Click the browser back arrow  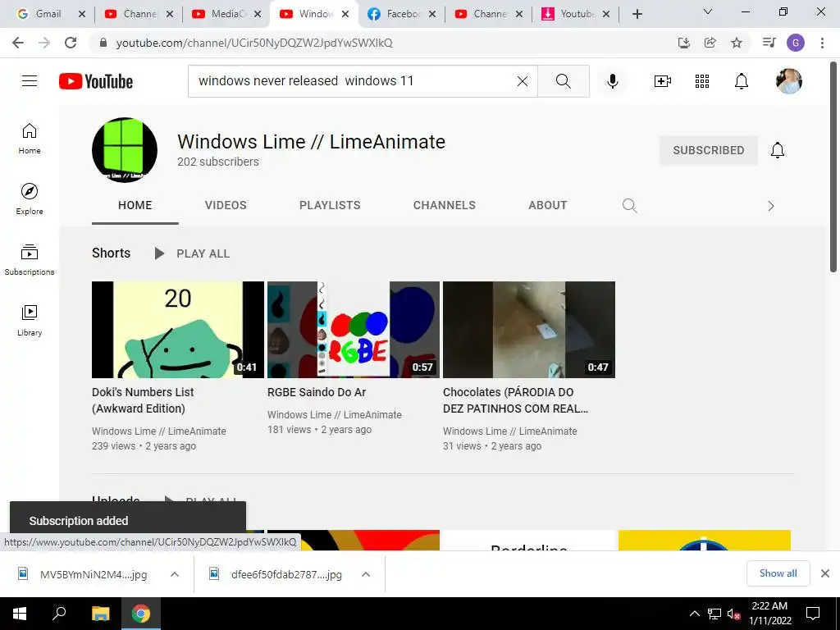tap(18, 43)
